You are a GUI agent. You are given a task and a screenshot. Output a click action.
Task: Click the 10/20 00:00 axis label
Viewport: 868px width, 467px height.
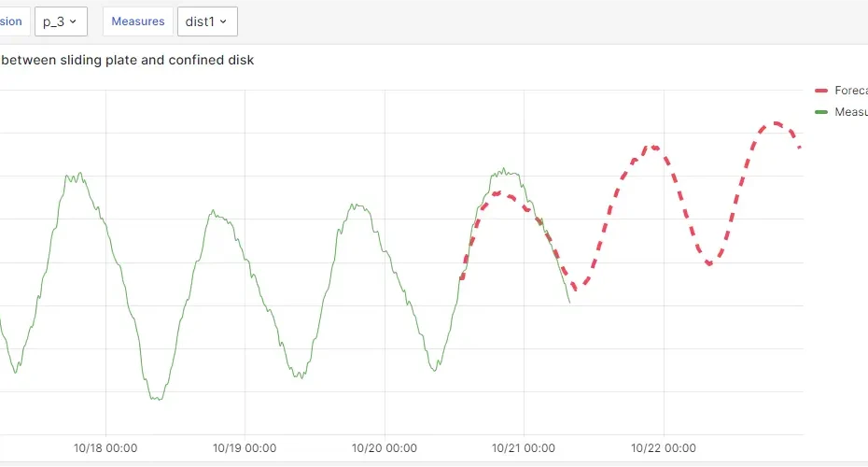385,448
